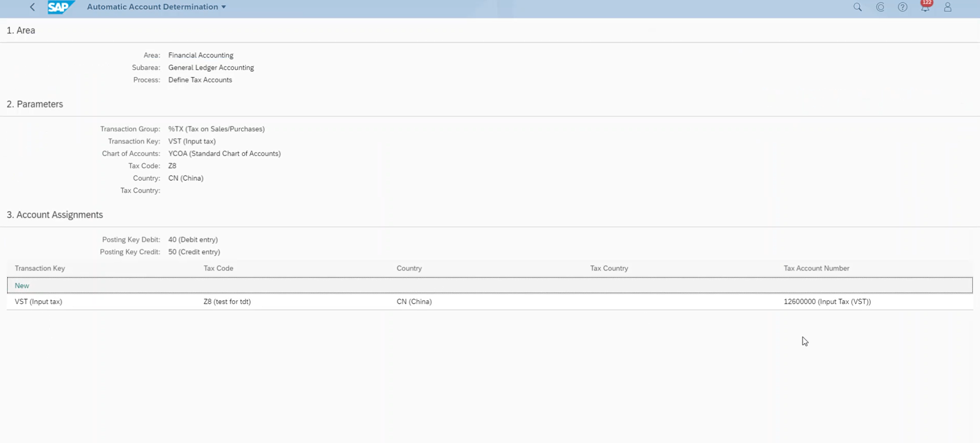Select the Z8 (test for tdt) cell
980x443 pixels.
[x=227, y=302]
